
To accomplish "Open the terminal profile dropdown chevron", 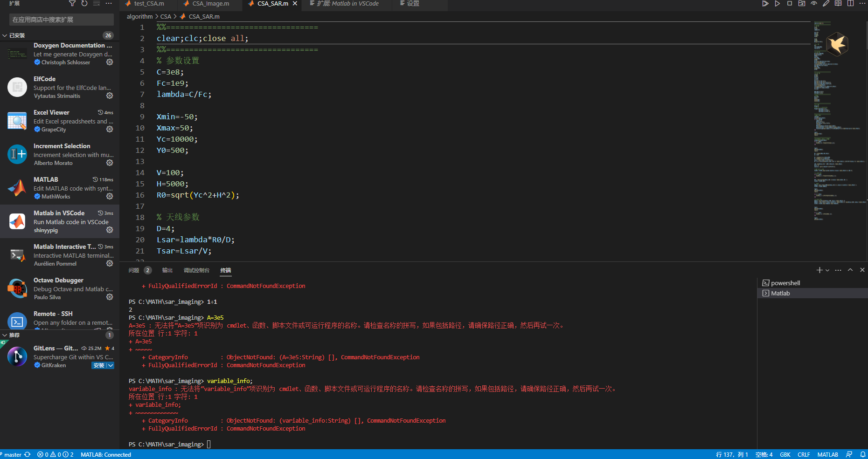I will (x=827, y=270).
